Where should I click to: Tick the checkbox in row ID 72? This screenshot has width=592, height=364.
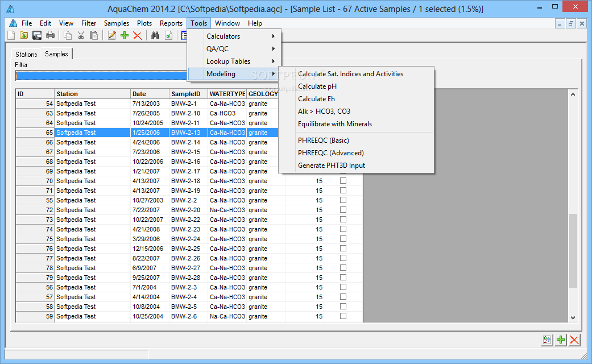click(x=343, y=209)
